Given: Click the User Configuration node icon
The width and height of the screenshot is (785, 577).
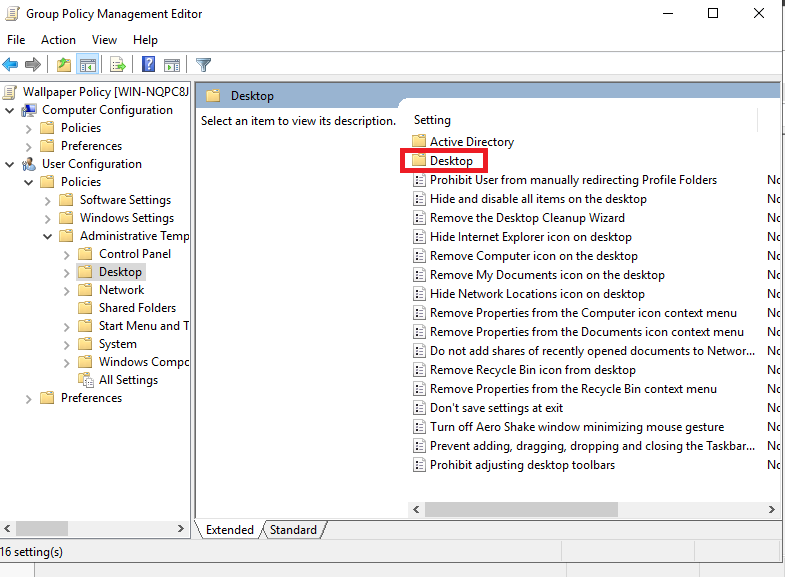Looking at the screenshot, I should tap(29, 164).
